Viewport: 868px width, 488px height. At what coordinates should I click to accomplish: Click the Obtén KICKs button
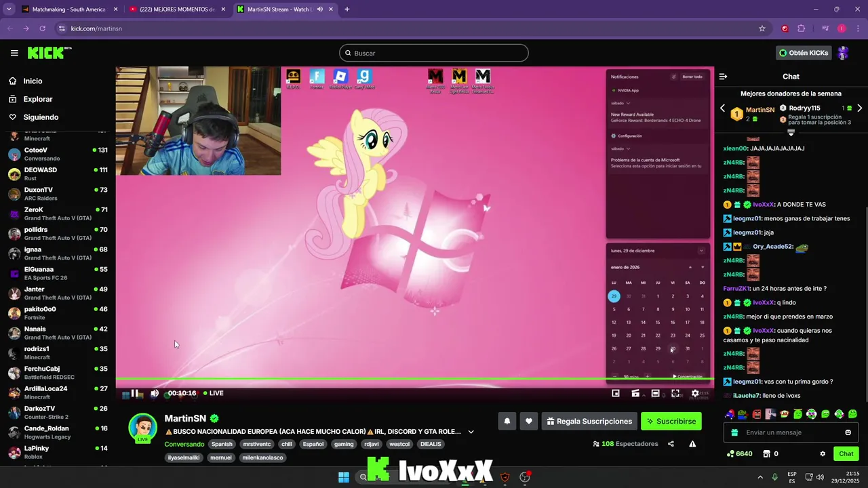coord(804,53)
